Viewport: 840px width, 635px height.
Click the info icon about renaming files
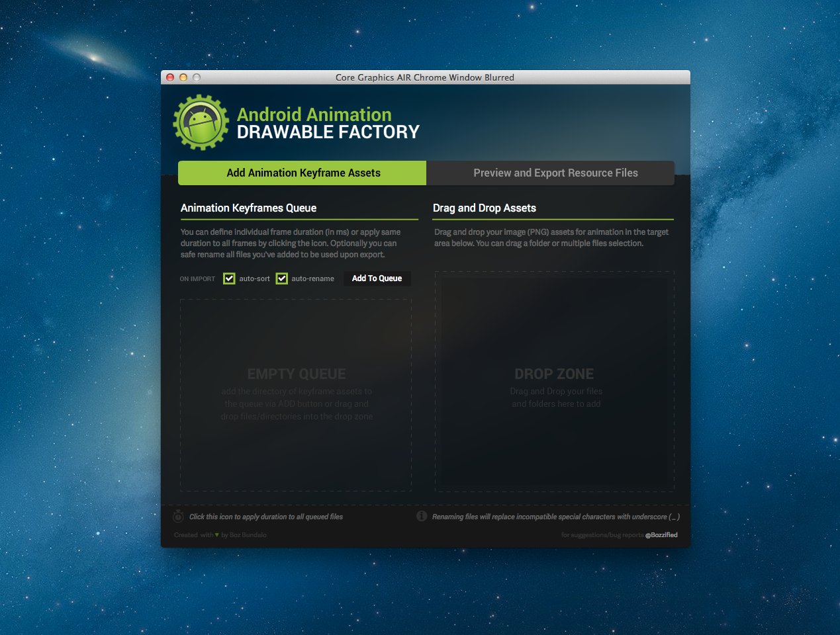tap(422, 516)
